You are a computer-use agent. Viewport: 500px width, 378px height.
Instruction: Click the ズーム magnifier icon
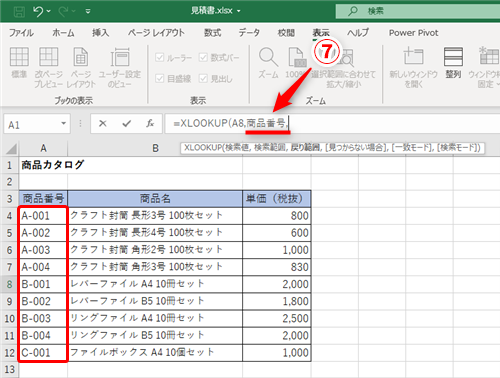[x=268, y=57]
